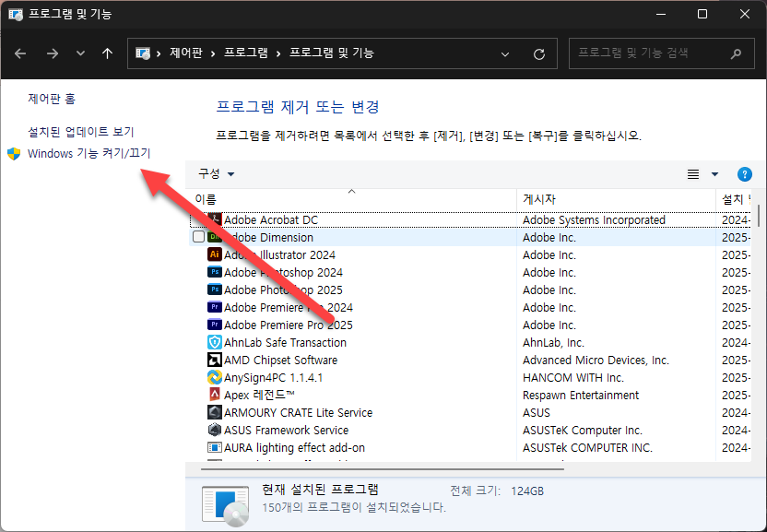The width and height of the screenshot is (767, 532).
Task: Select the AMD Chipset Software name
Action: pos(281,361)
